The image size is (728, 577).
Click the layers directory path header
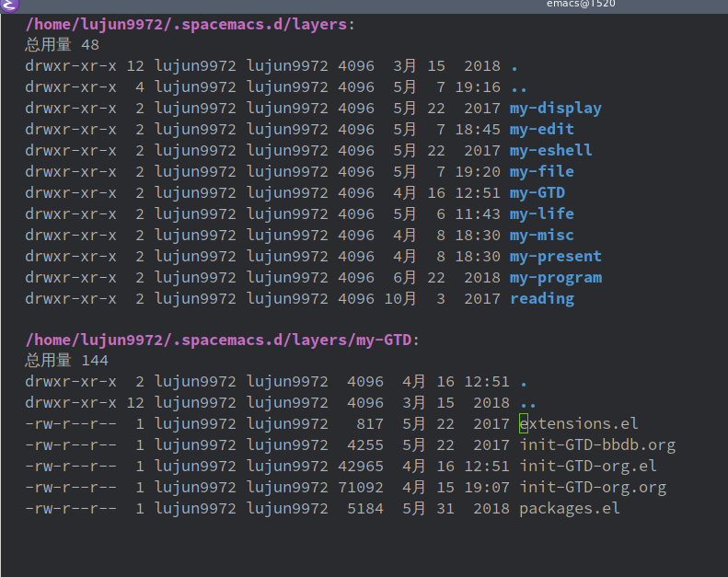(x=187, y=24)
